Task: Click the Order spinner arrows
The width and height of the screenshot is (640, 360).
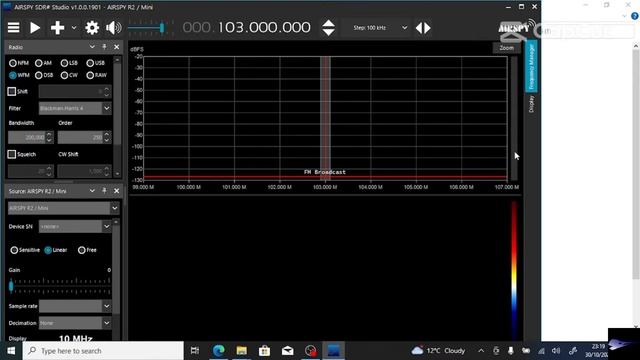Action: click(x=107, y=138)
